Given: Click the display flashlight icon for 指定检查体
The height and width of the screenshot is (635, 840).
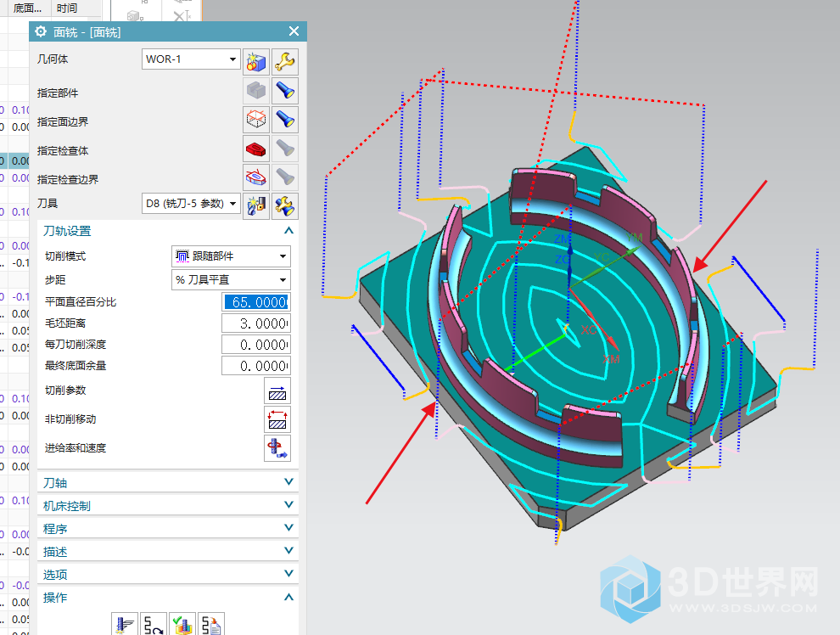Looking at the screenshot, I should [285, 149].
